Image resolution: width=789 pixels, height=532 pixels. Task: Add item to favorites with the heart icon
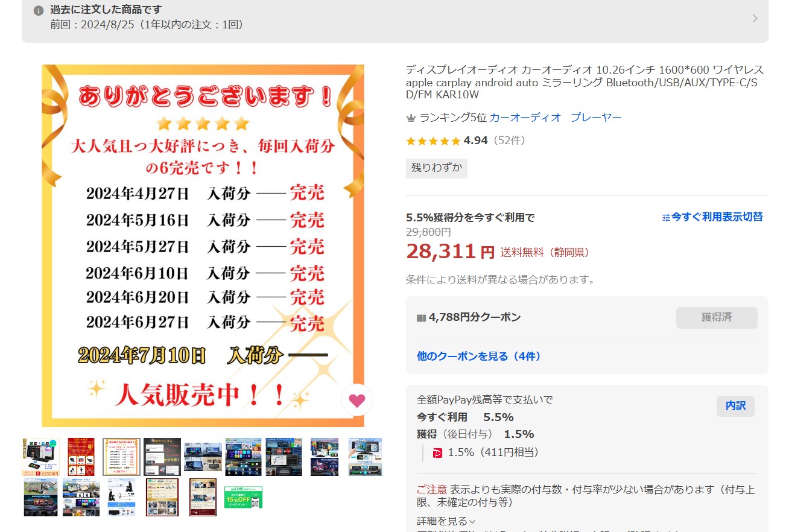[357, 401]
